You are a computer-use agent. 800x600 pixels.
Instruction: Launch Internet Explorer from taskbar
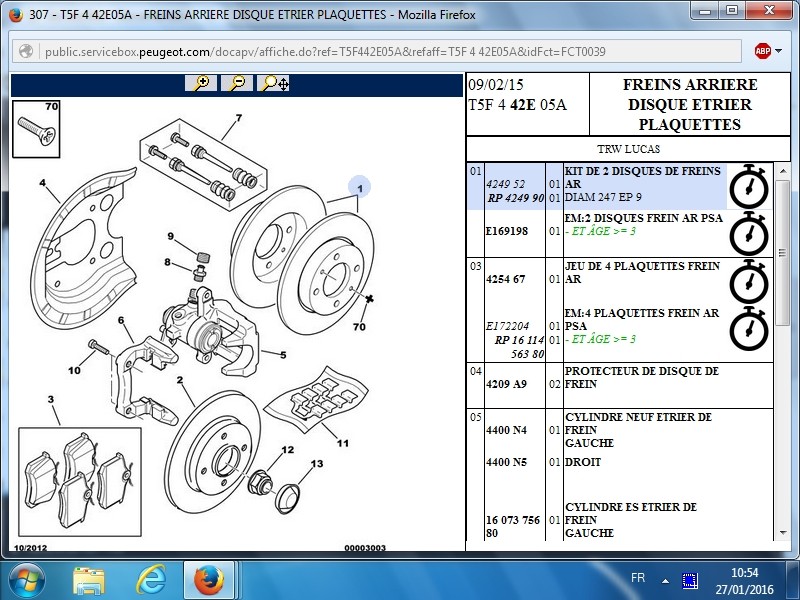tap(151, 581)
